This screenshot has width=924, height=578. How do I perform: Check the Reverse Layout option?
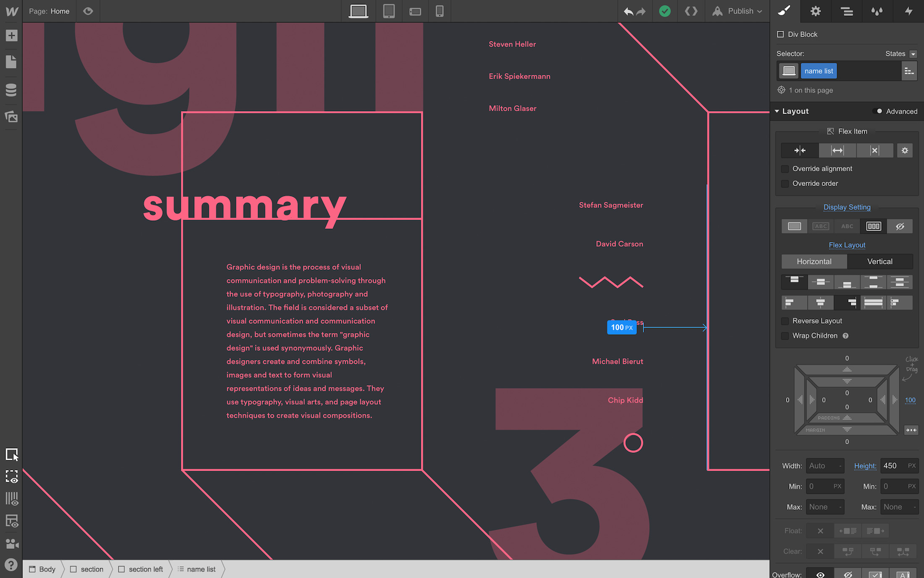pos(785,321)
